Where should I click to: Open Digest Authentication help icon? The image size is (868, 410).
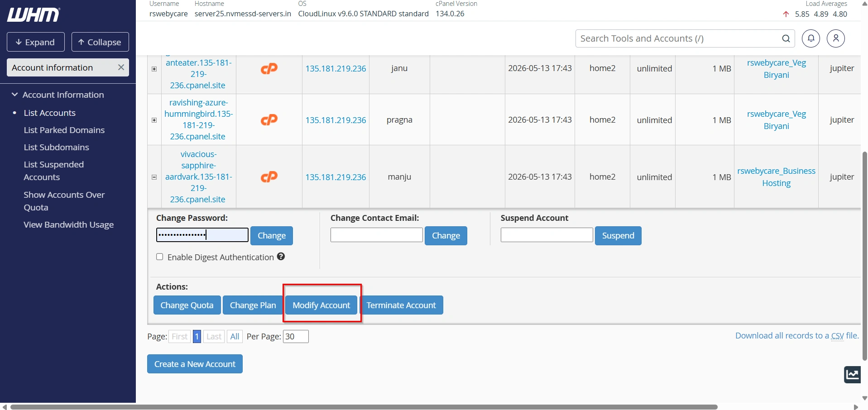[281, 257]
